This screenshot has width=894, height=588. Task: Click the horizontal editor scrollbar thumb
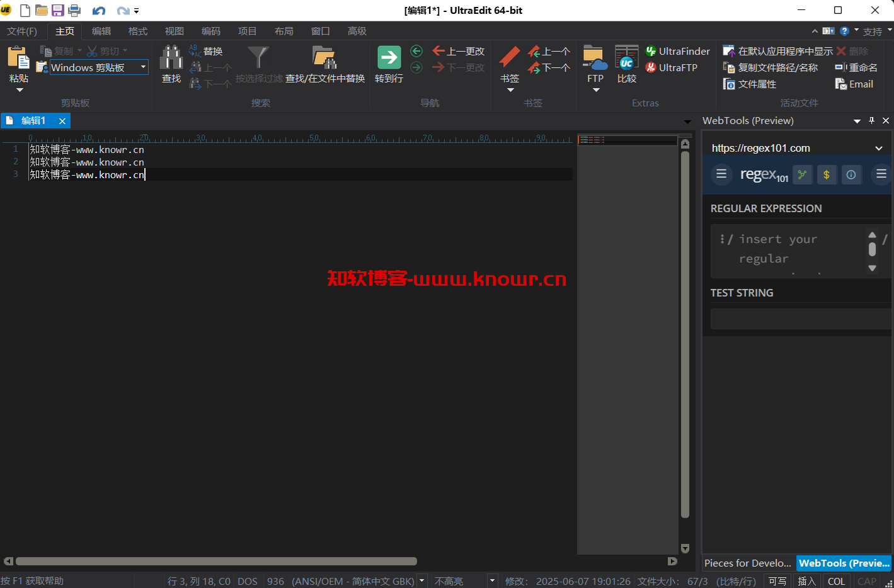click(x=216, y=561)
